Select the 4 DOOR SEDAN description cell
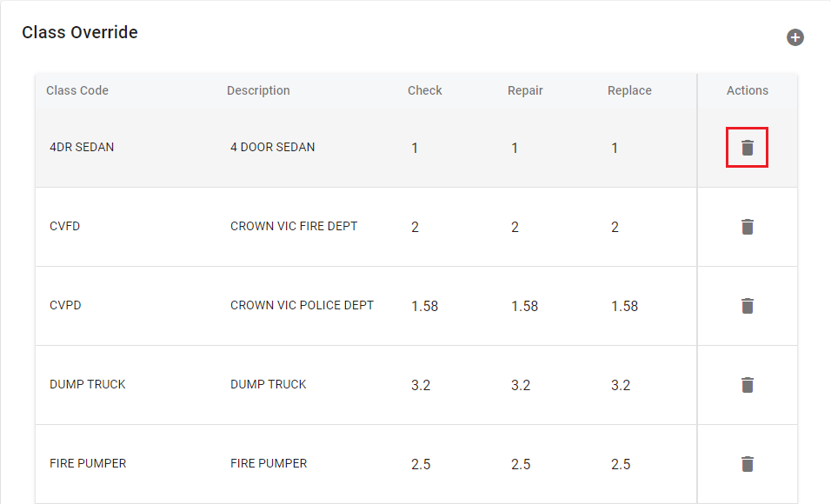Screen dimensions: 831x504 [273, 147]
